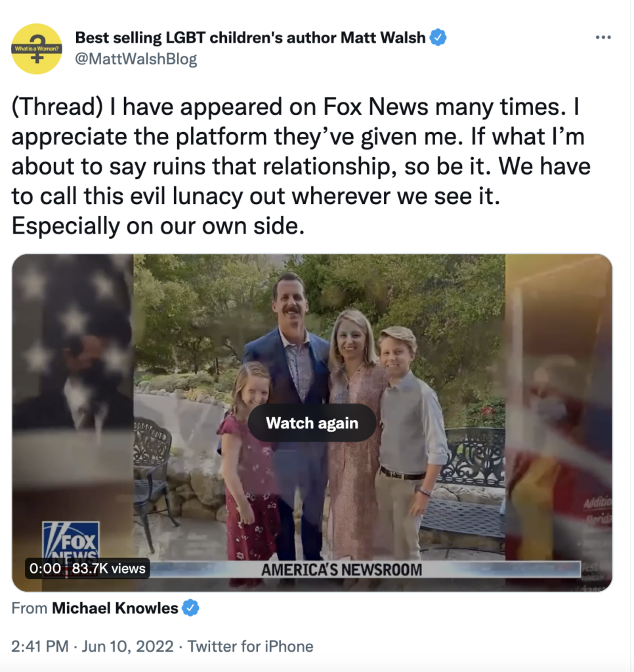Open Matt Walsh's yellow profile avatar
Screen dimensions: 634x672
tap(37, 49)
